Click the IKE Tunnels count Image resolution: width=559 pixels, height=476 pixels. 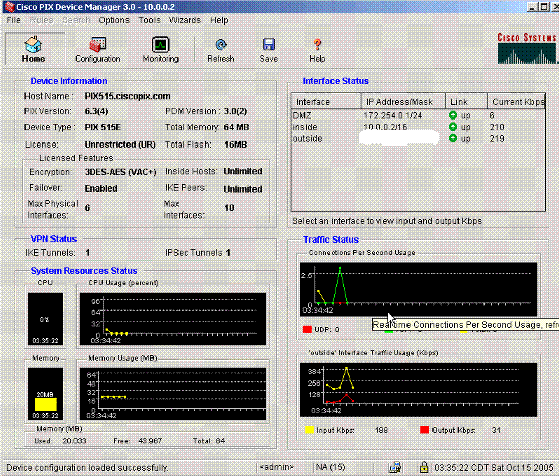88,253
